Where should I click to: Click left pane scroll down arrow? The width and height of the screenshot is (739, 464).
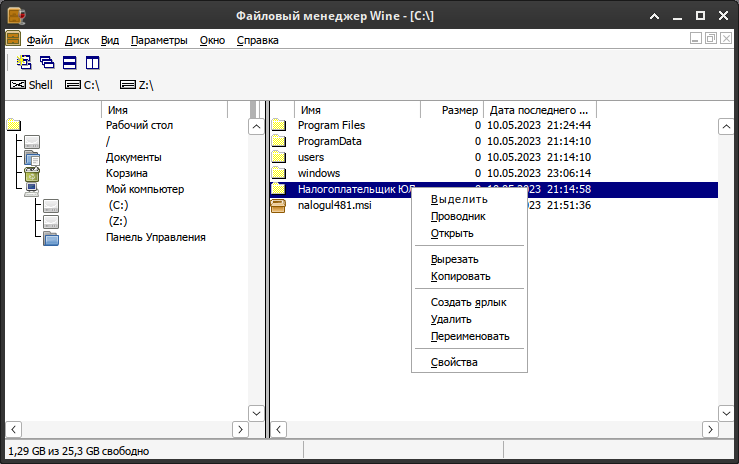(x=256, y=413)
